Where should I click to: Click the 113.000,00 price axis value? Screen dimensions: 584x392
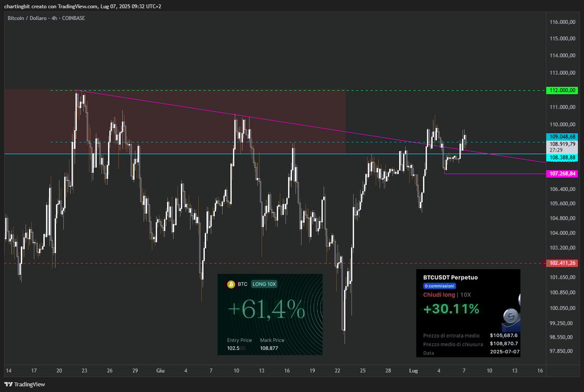tap(562, 73)
